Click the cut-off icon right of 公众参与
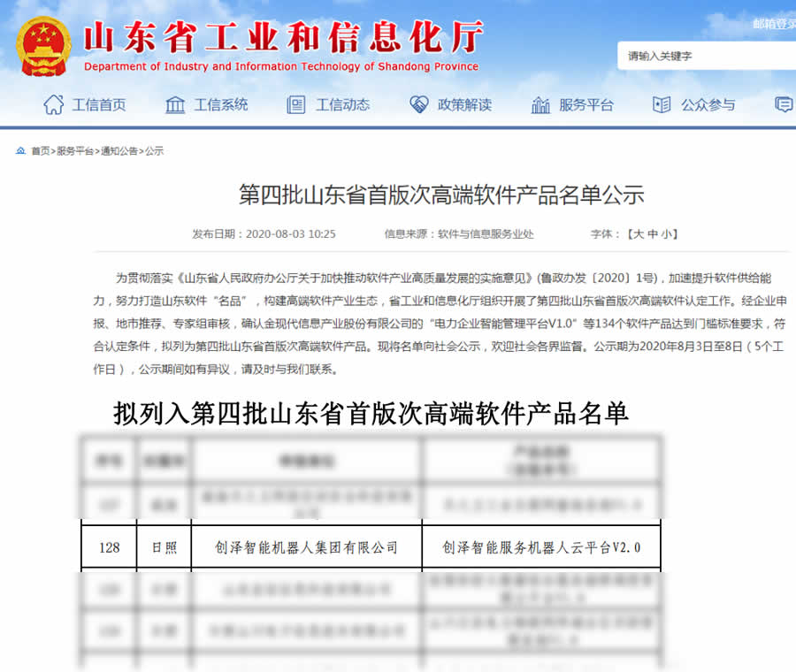Screen dimensions: 796x672 784,104
